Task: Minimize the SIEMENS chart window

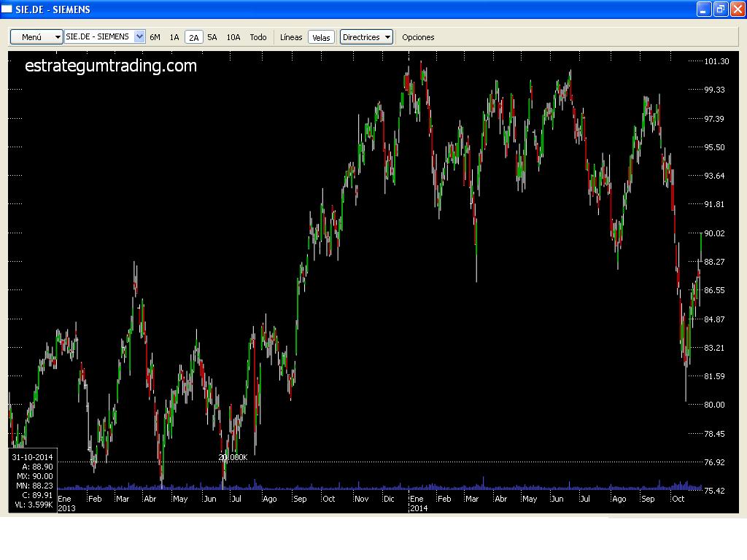Action: coord(704,9)
